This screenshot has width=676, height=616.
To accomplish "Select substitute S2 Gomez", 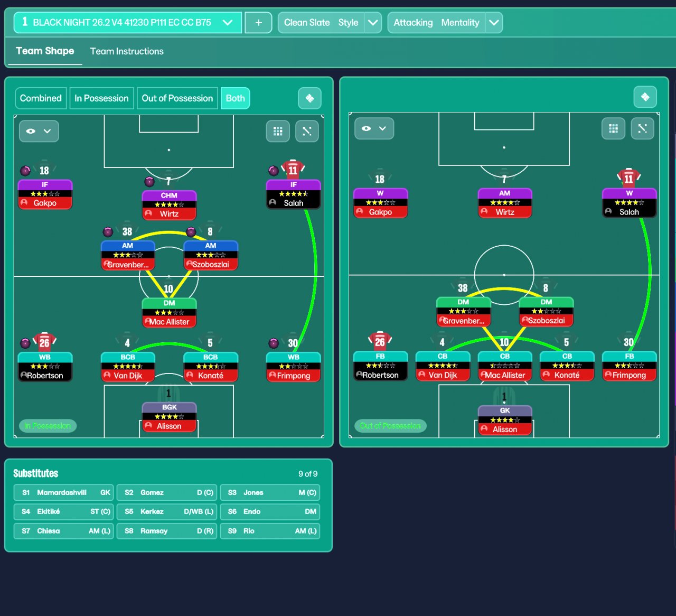I will tap(166, 492).
